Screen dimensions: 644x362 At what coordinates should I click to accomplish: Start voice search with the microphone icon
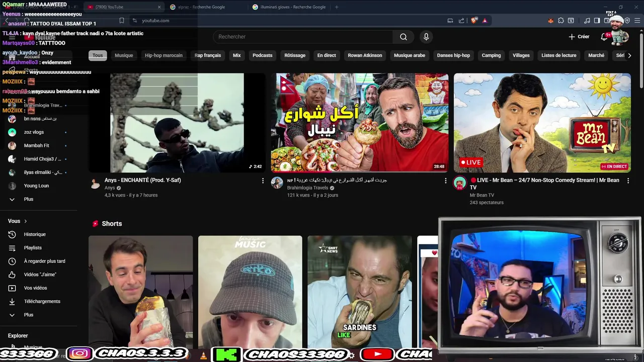coord(426,37)
